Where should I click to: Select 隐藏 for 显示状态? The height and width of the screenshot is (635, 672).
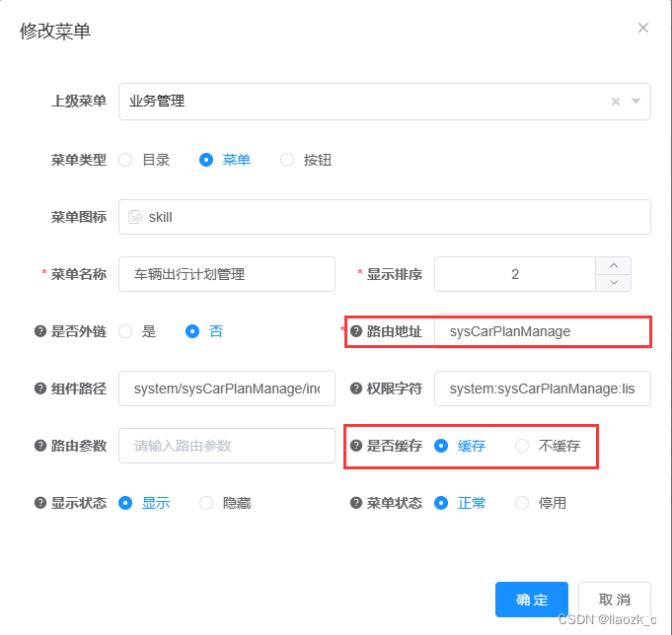click(x=206, y=503)
